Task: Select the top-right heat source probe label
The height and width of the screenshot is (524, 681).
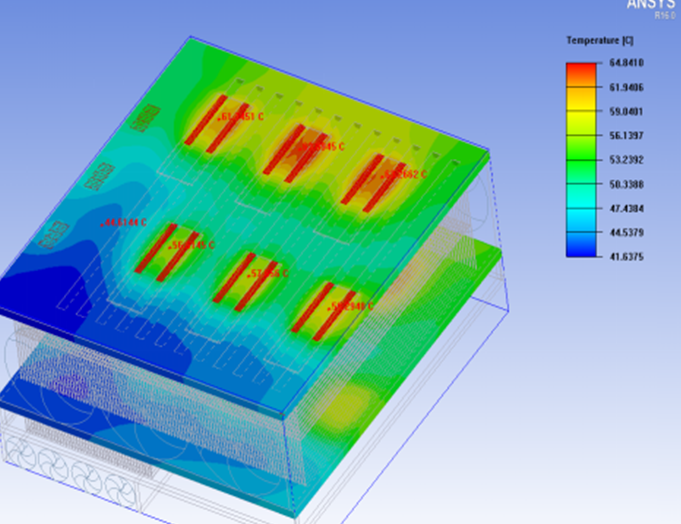Action: click(405, 174)
